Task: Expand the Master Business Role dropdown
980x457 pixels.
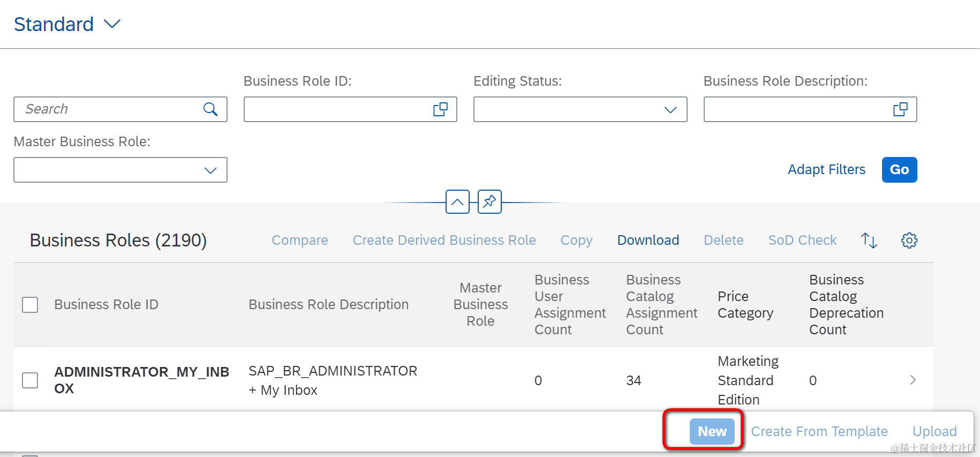Action: coord(210,170)
